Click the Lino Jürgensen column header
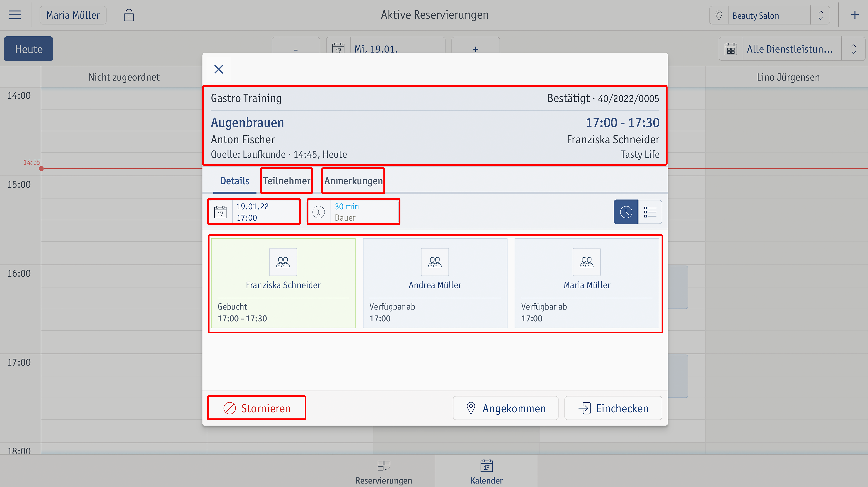Viewport: 868px width, 487px height. 788,77
